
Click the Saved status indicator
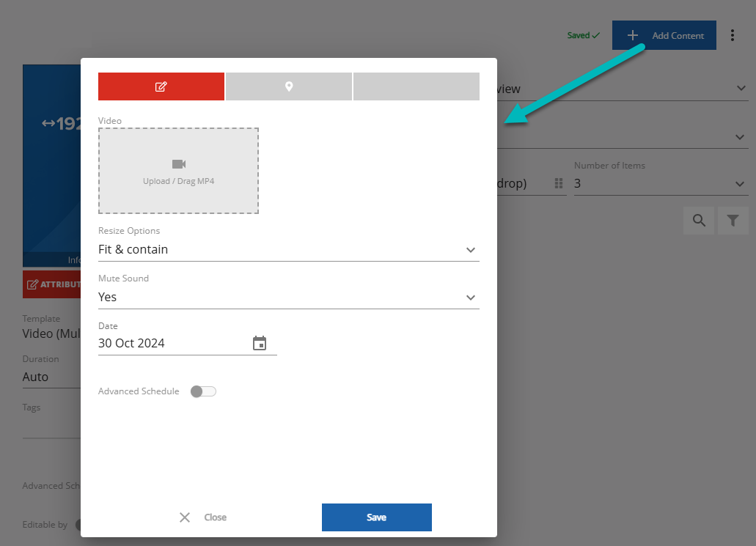click(x=584, y=35)
